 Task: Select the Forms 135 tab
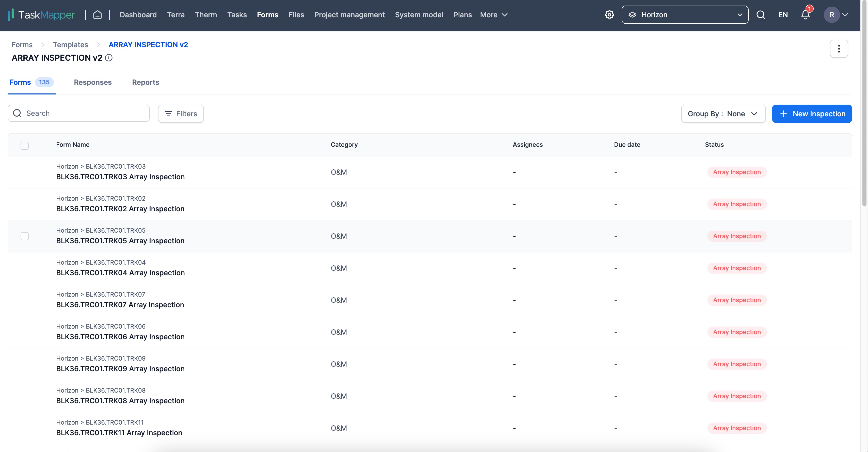(x=32, y=82)
